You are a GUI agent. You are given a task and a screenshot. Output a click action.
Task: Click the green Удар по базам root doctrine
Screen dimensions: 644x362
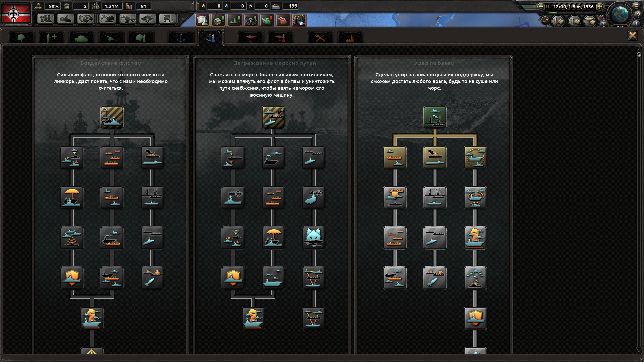point(435,117)
